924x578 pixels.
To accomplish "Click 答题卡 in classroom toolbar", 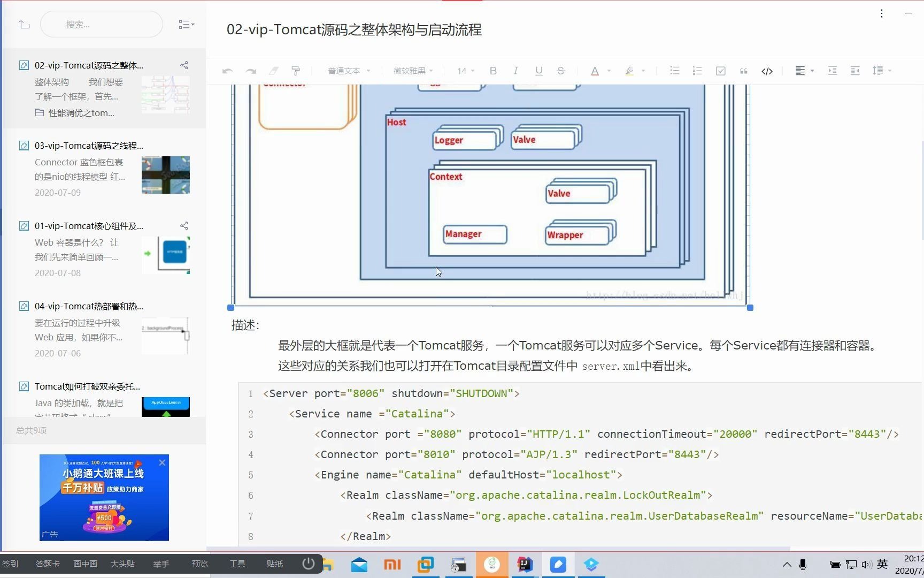I will [48, 564].
